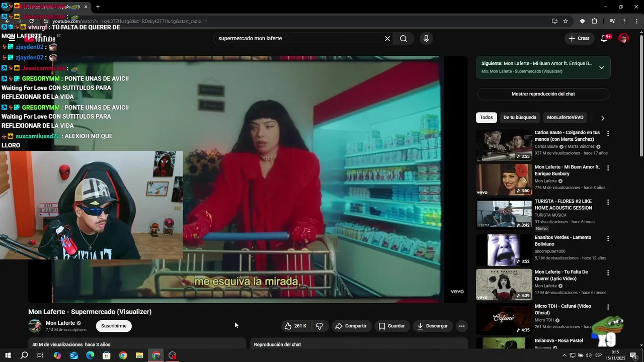Dislike the video with thumbs down

(319, 326)
